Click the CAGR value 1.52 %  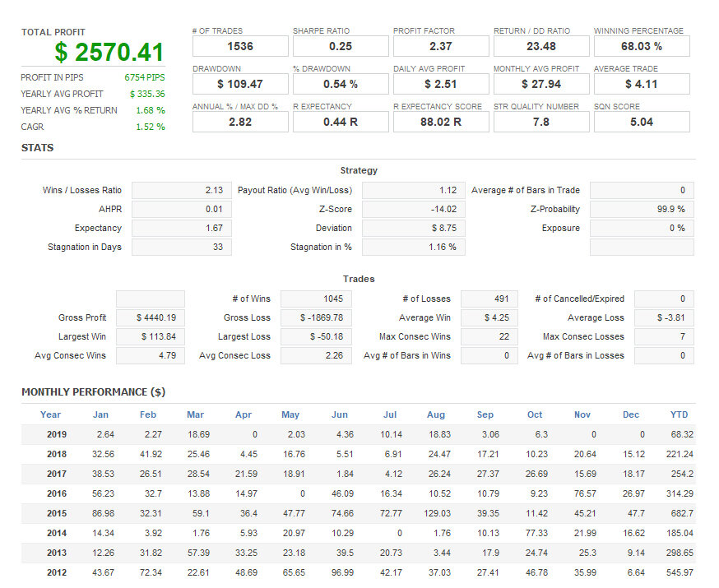coord(151,127)
